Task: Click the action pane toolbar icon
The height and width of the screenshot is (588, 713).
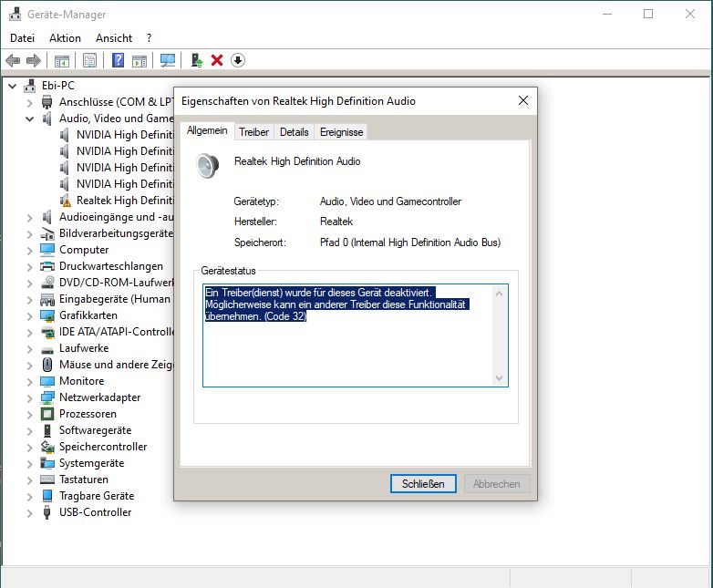Action: (139, 60)
